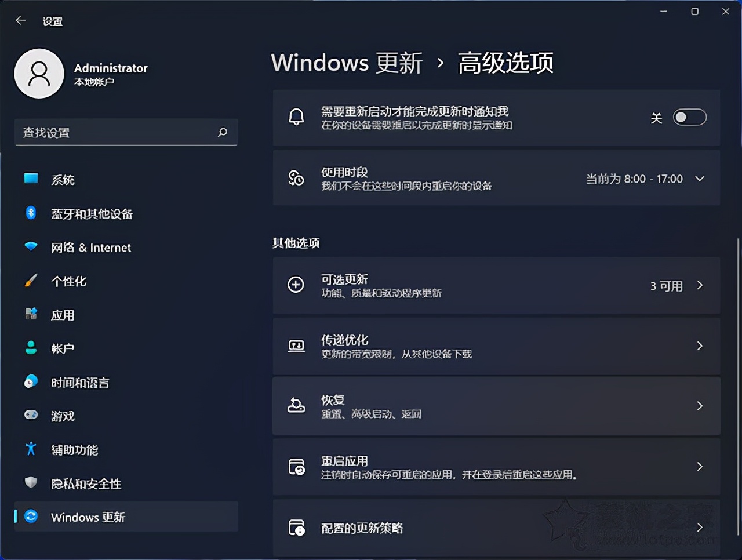Click the 传递优化 delivery icon

click(x=296, y=346)
